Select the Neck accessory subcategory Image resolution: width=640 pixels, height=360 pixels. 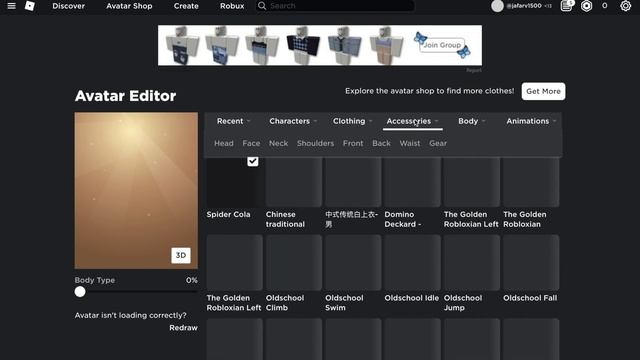pyautogui.click(x=278, y=143)
